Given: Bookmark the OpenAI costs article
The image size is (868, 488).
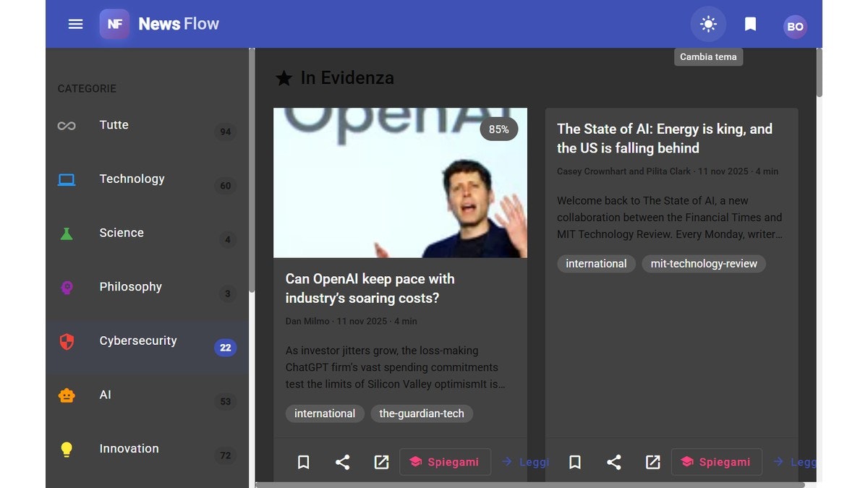Looking at the screenshot, I should (303, 461).
